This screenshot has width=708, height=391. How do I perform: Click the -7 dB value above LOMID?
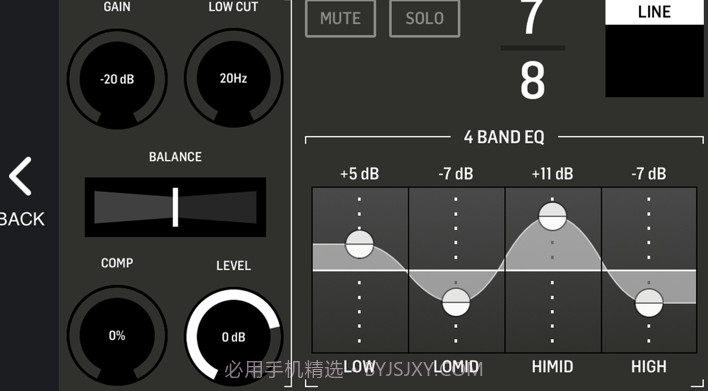[x=456, y=174]
